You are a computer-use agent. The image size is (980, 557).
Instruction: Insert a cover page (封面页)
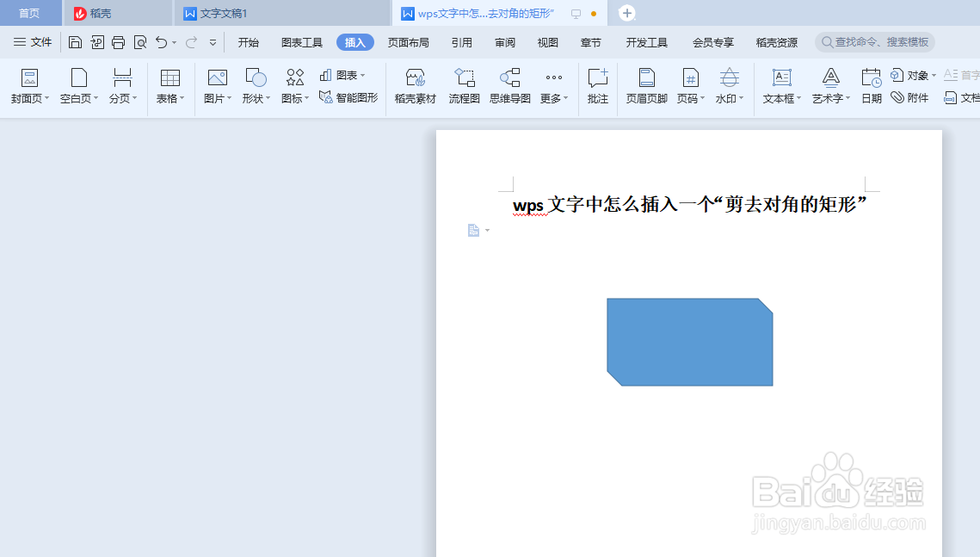[x=29, y=85]
